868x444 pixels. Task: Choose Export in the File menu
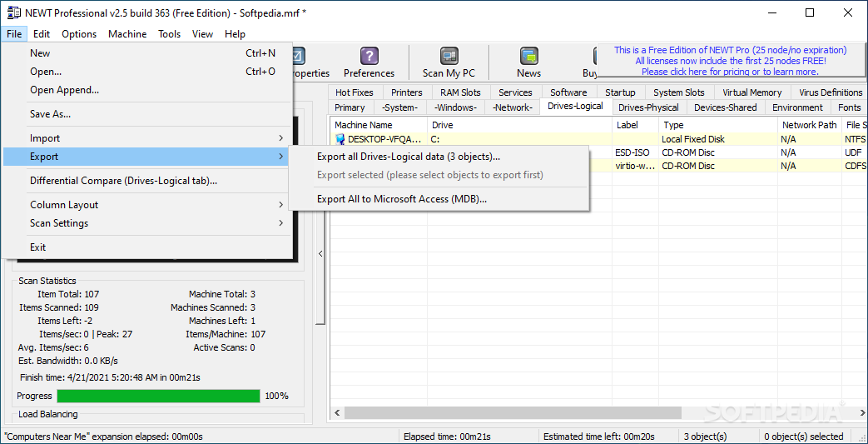coord(146,157)
